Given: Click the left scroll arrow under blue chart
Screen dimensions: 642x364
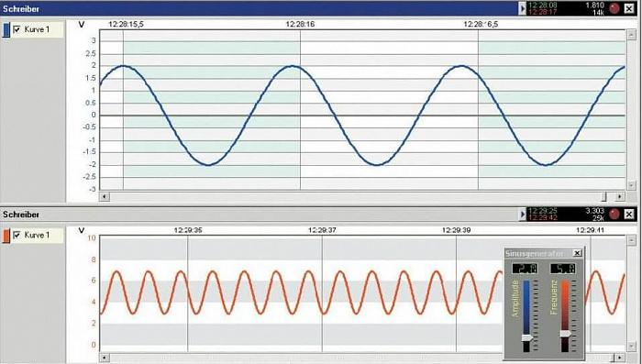Looking at the screenshot, I should click(105, 196).
